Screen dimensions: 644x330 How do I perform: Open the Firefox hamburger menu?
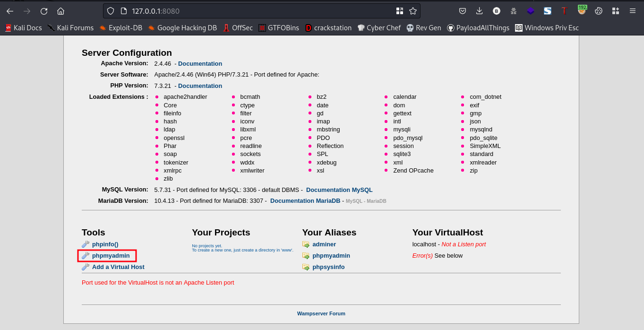(x=633, y=11)
